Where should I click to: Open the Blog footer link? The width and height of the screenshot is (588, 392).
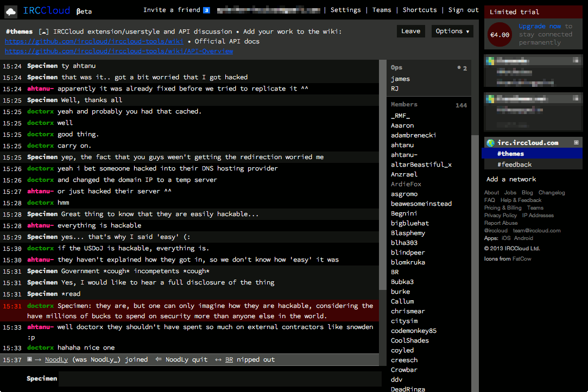pos(527,192)
